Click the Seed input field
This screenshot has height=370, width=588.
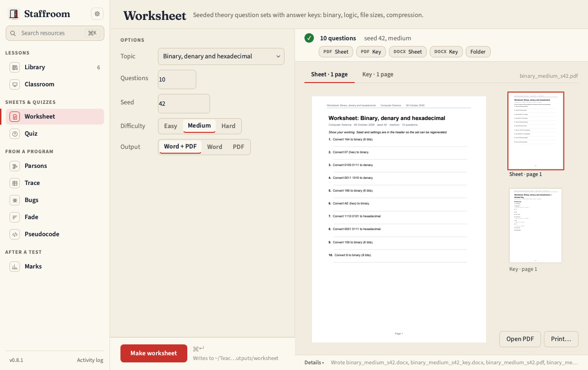[184, 103]
